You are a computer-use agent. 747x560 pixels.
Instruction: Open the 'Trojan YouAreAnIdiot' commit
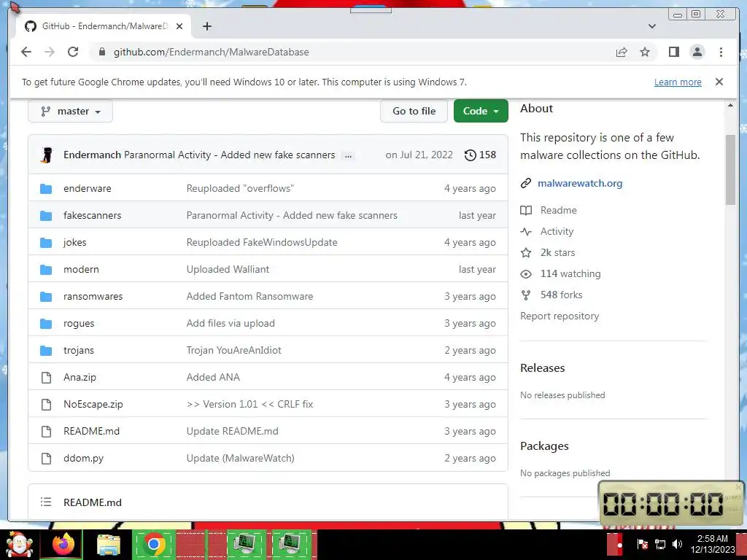point(234,350)
